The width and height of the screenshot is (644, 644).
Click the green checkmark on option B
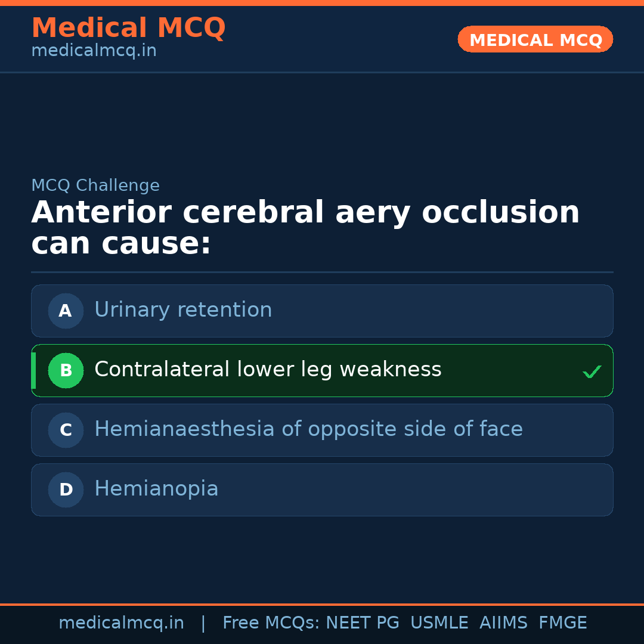592,372
